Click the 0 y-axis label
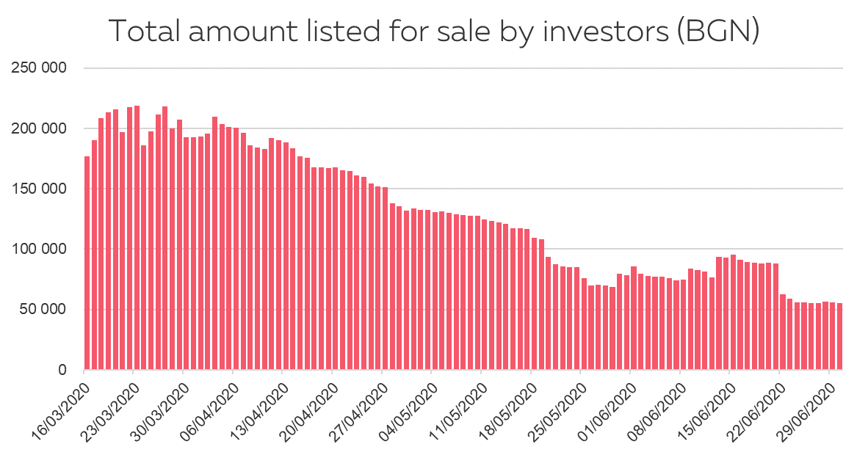Viewport: 868px width, 455px height. click(x=62, y=370)
